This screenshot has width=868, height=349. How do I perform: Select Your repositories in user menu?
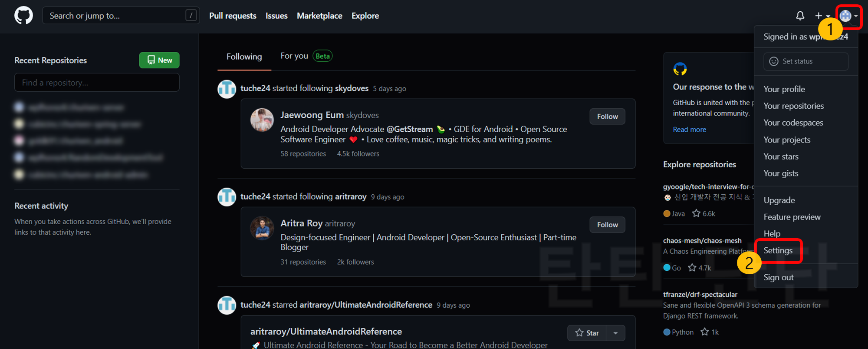click(793, 106)
